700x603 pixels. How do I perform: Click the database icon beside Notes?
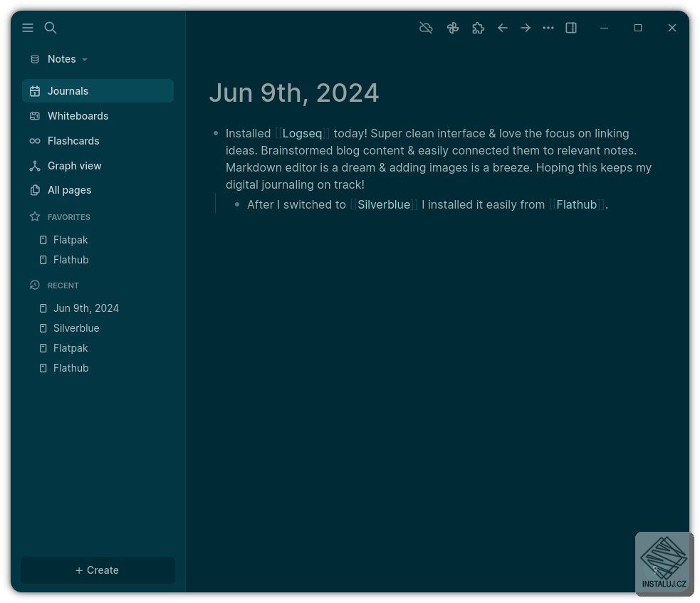[x=35, y=59]
